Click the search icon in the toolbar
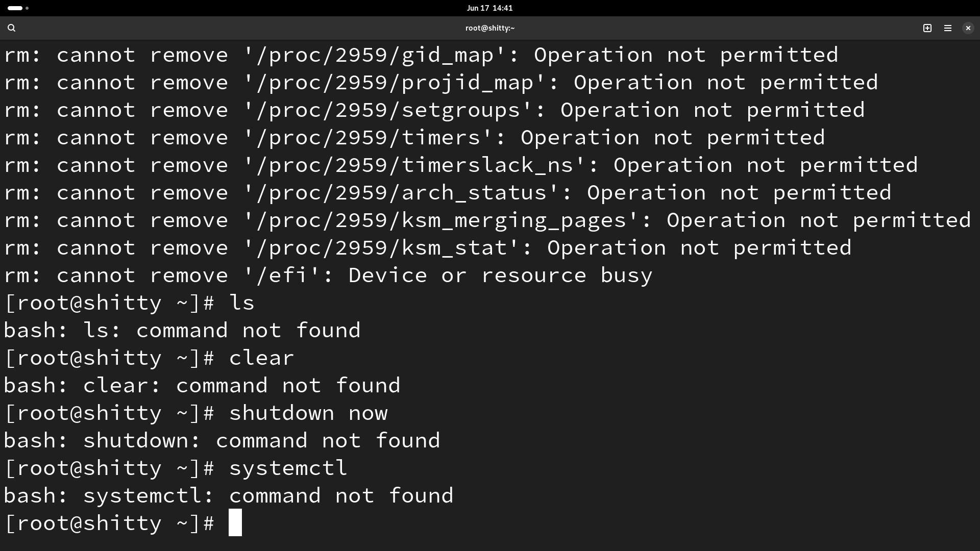 pos(11,28)
